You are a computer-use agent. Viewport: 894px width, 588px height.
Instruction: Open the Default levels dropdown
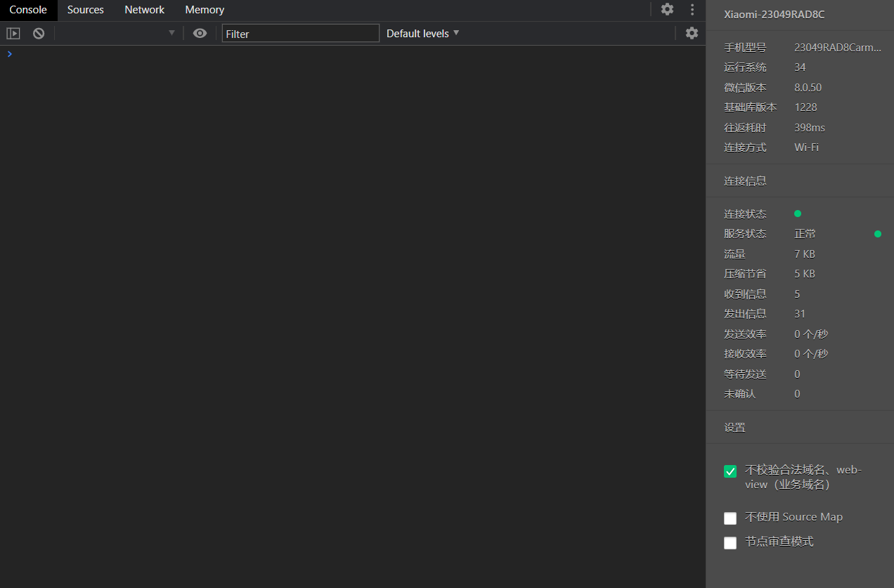point(422,33)
